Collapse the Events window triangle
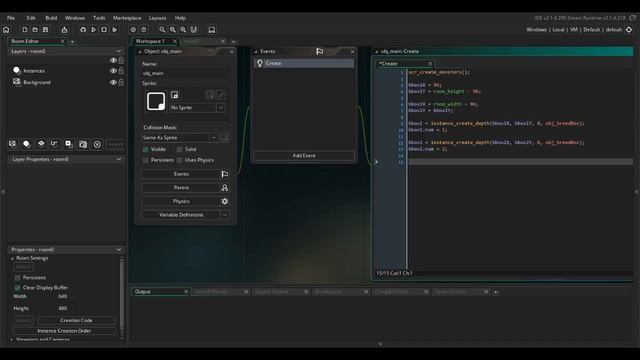The width and height of the screenshot is (640, 360). 256,52
